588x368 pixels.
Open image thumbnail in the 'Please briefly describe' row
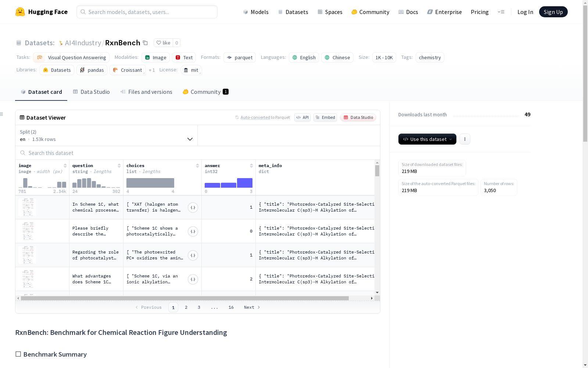click(x=27, y=231)
